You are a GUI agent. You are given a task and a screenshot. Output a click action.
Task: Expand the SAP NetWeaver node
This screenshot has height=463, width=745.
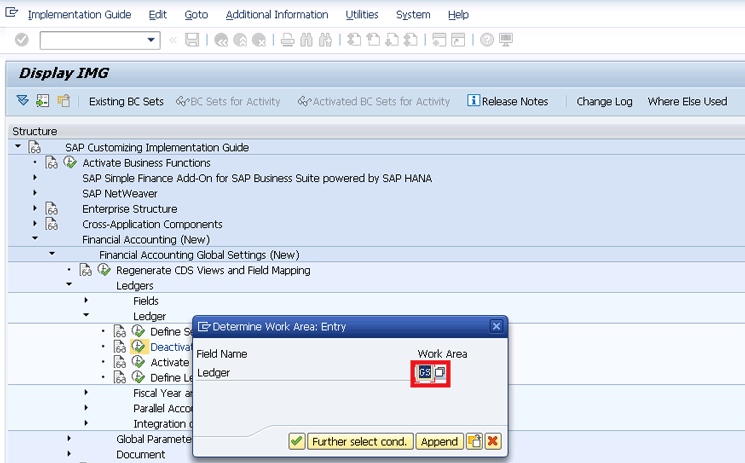pos(35,193)
